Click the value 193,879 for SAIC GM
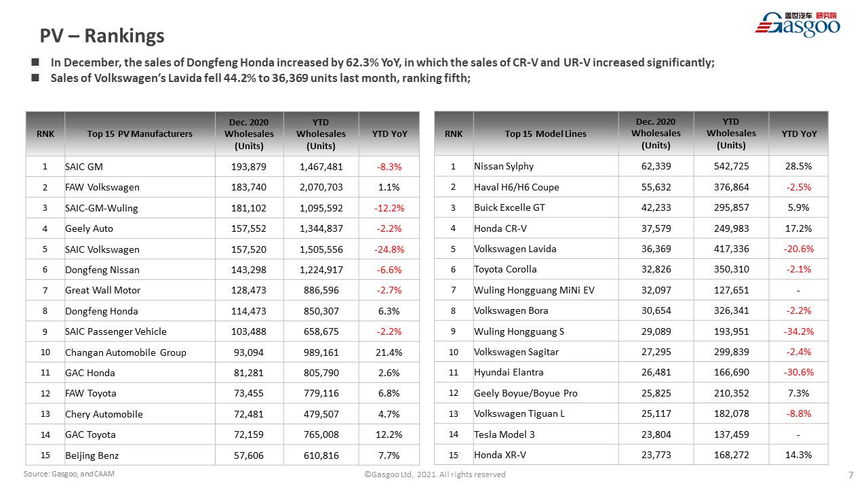 pos(250,167)
